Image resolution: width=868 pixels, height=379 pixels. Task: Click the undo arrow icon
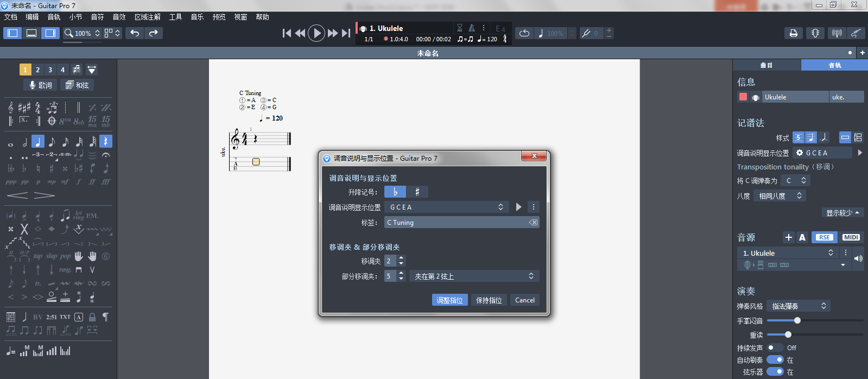135,33
